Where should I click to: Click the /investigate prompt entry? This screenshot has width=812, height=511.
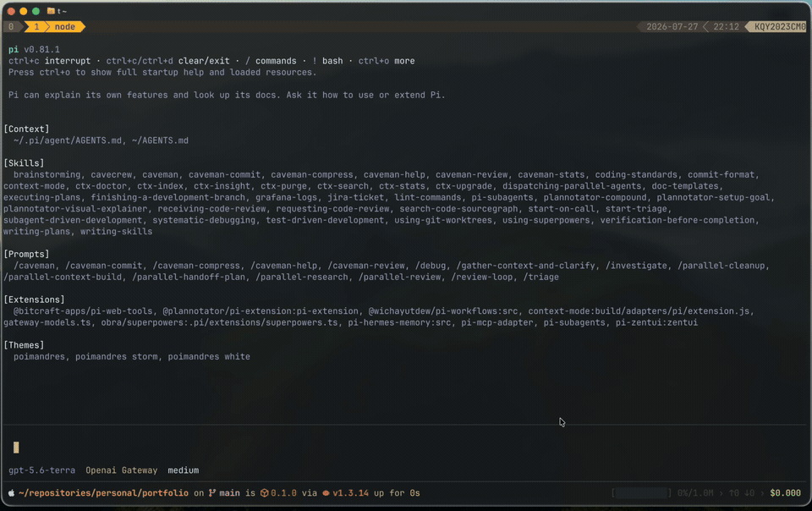tap(636, 266)
